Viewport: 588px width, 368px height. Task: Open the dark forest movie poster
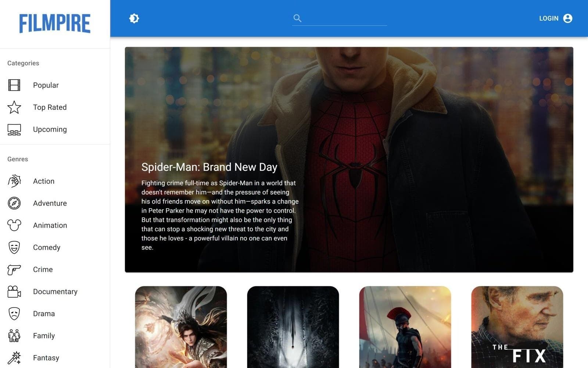click(x=293, y=327)
